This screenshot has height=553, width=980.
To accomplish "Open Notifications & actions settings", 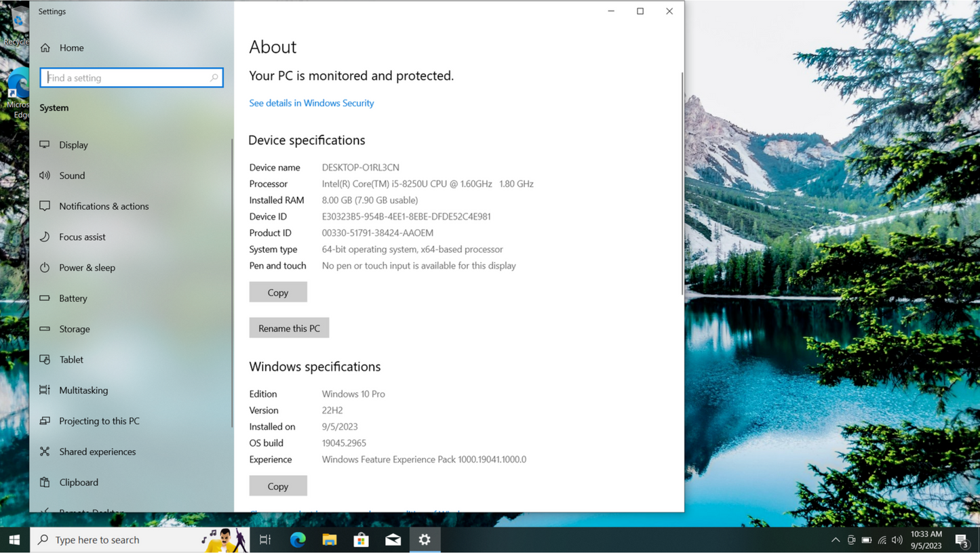I will [104, 206].
